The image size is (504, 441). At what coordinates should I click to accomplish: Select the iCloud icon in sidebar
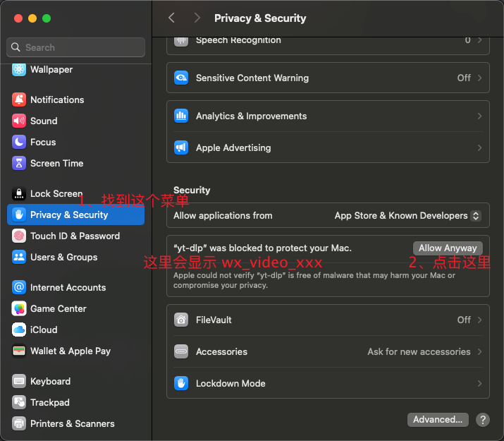(19, 330)
